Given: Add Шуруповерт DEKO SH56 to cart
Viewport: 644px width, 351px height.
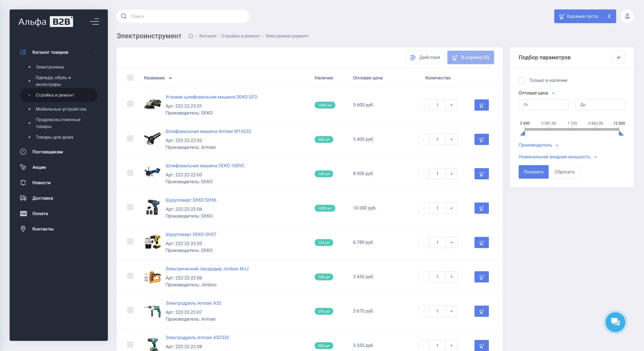Looking at the screenshot, I should [481, 208].
